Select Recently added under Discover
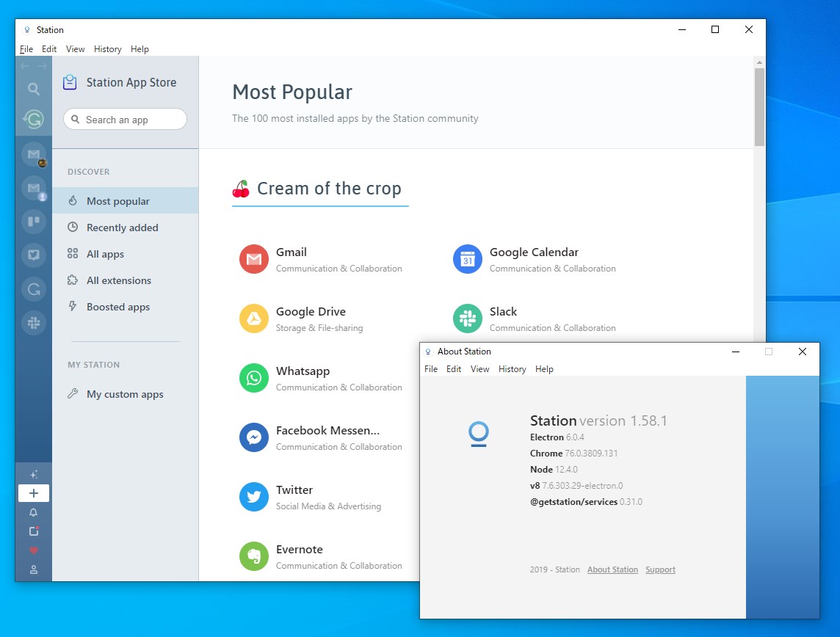 (122, 227)
